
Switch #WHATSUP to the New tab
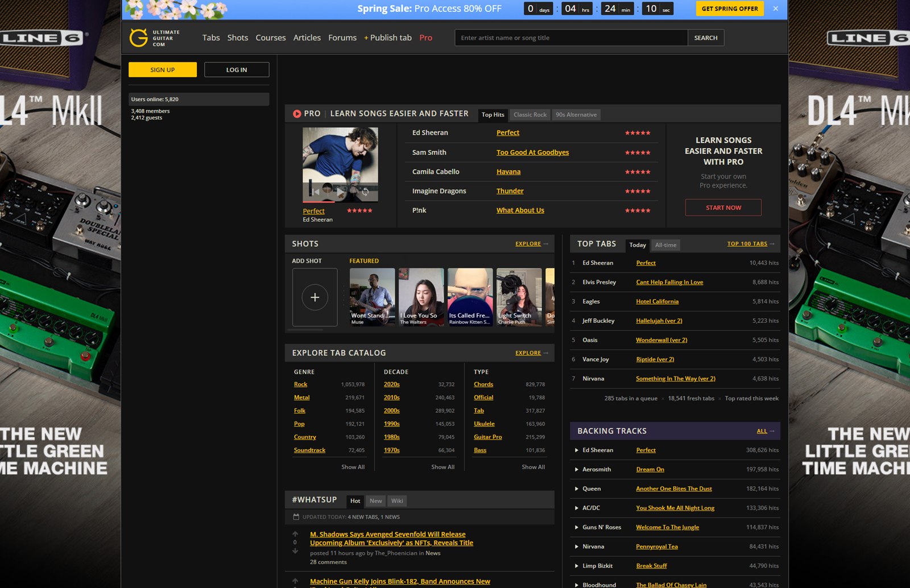click(x=376, y=501)
